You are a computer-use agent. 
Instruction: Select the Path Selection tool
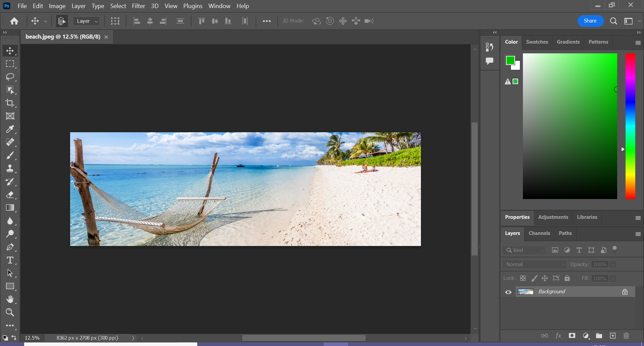(x=10, y=273)
